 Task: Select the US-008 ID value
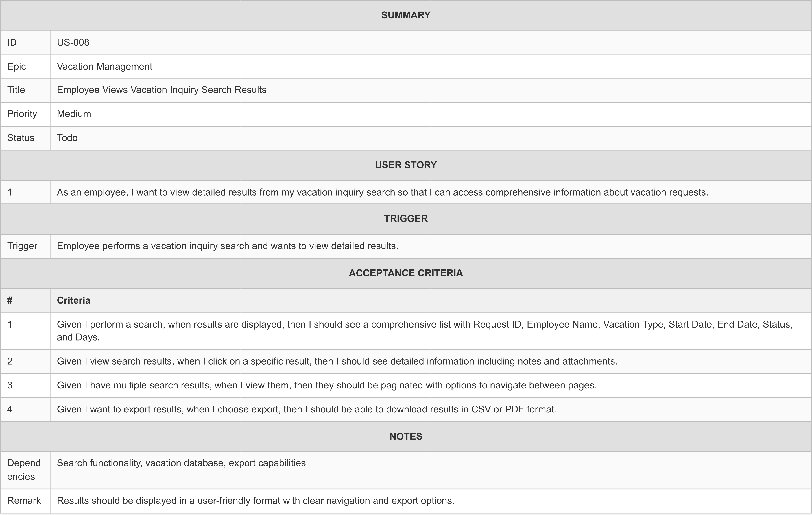point(73,43)
